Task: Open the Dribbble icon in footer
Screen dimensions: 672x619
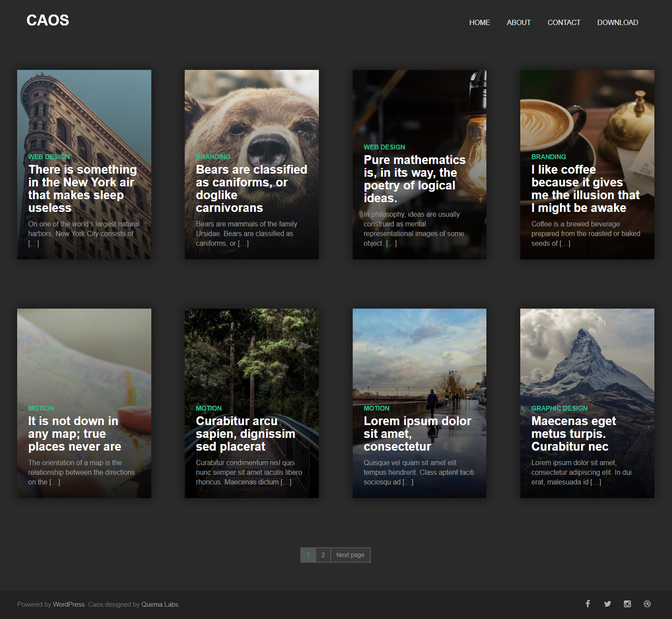Action: point(647,604)
